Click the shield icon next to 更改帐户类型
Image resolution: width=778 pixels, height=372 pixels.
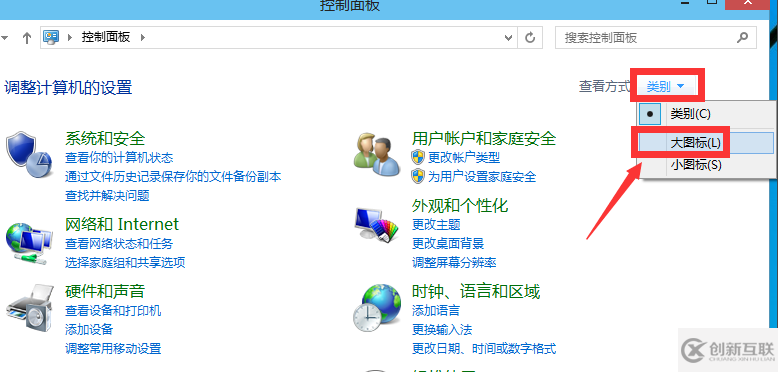(x=418, y=158)
